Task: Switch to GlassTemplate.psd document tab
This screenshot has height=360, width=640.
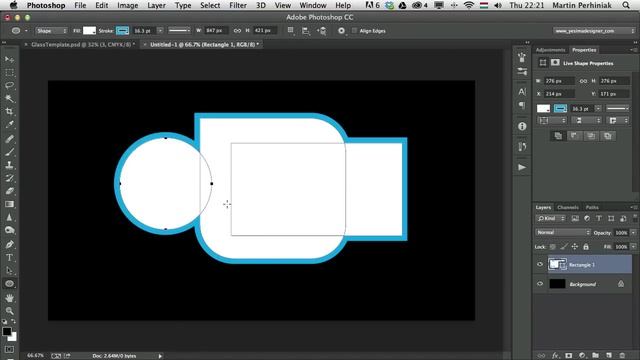Action: (83, 44)
